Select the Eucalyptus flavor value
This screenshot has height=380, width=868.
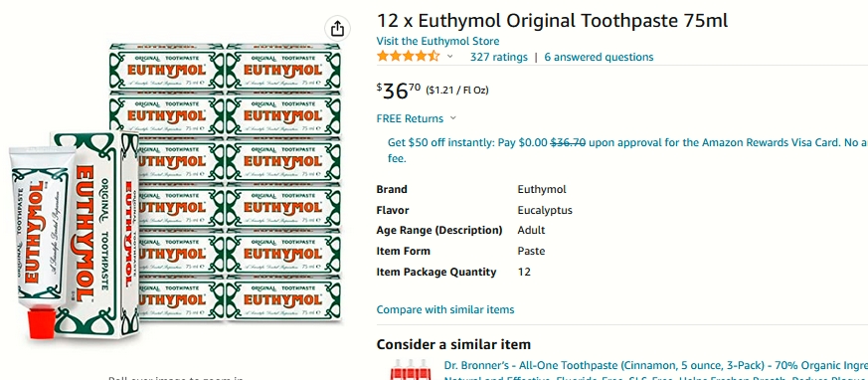545,210
